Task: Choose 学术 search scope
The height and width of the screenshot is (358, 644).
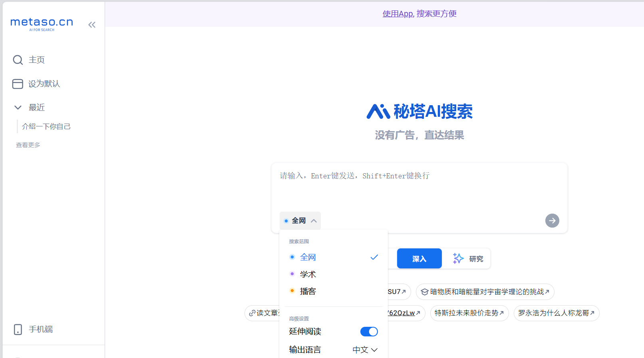Action: click(333, 274)
